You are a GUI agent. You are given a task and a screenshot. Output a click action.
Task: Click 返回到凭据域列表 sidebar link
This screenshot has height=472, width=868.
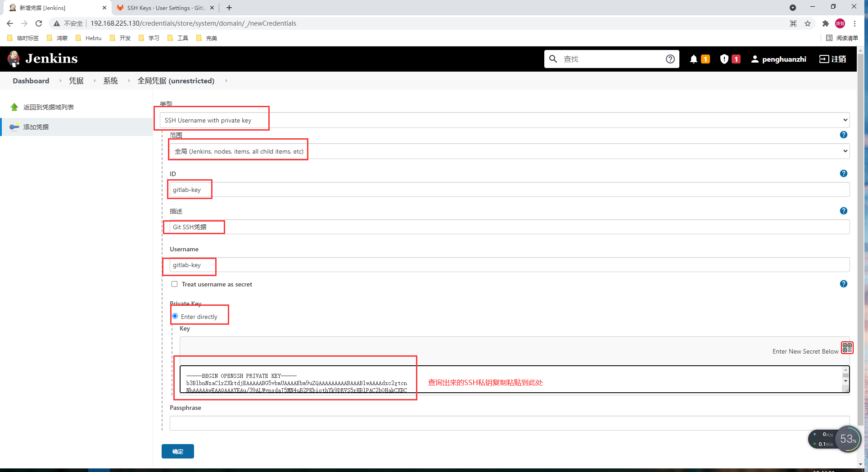click(x=49, y=107)
